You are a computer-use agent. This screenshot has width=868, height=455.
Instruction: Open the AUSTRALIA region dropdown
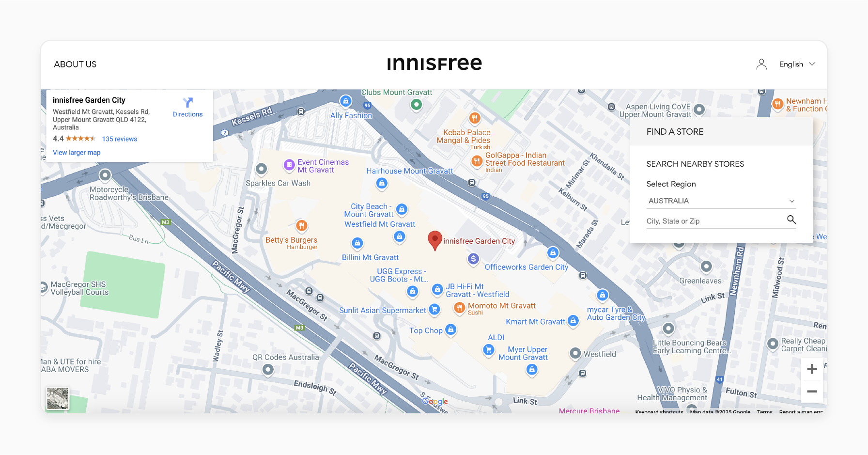tap(721, 201)
